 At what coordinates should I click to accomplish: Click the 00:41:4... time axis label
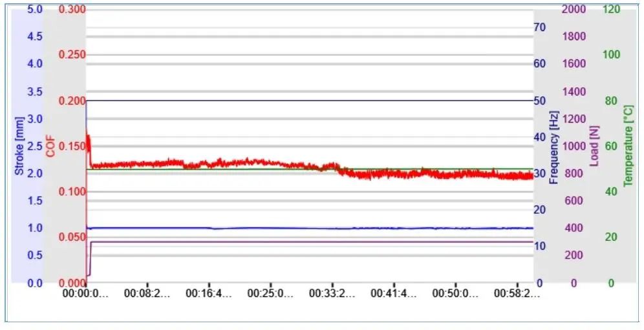[394, 293]
